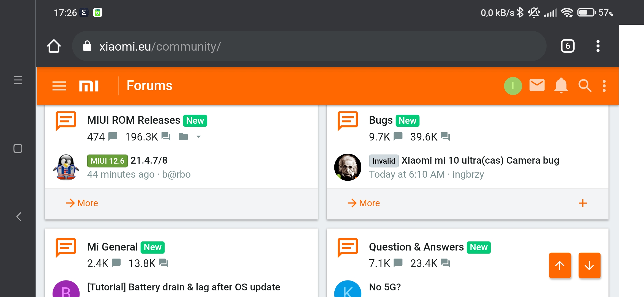
Task: Click the Invalid prefix label
Action: coord(384,161)
